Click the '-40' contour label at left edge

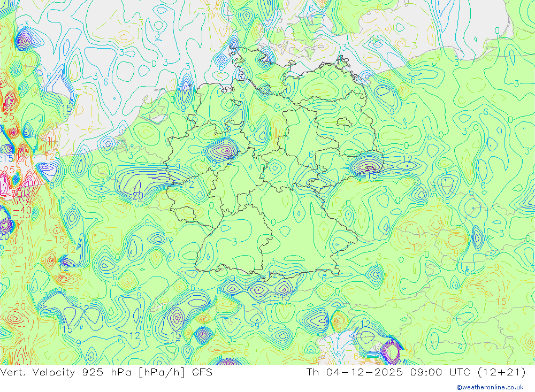pyautogui.click(x=22, y=210)
